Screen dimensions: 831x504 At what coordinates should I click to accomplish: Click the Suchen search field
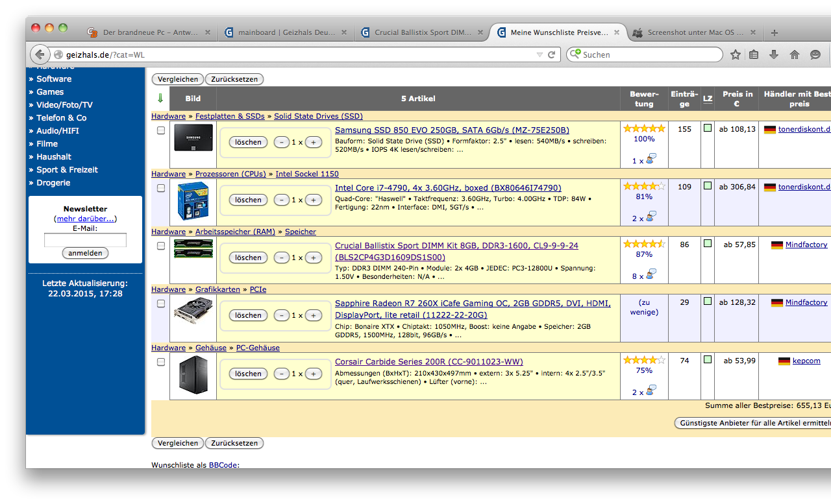coord(645,54)
